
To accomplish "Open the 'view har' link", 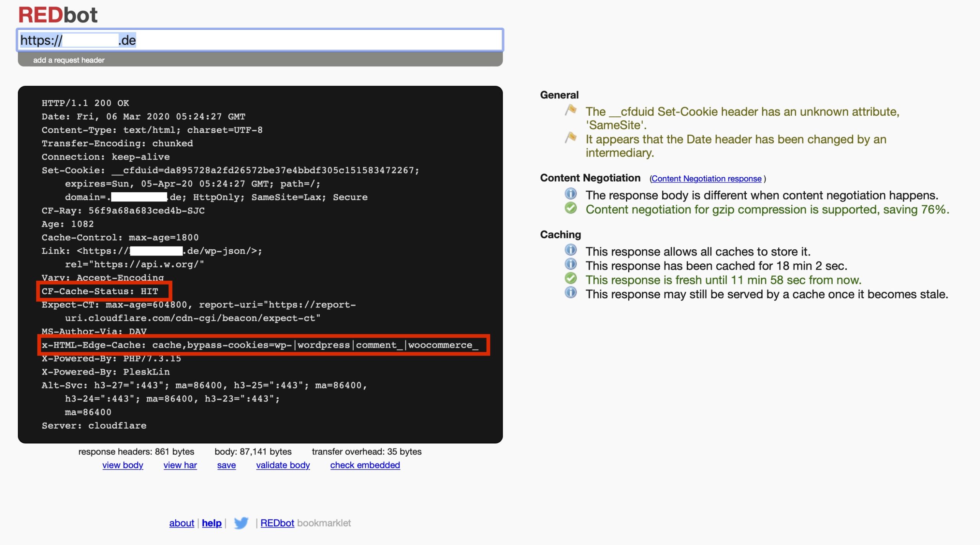I will [x=180, y=465].
